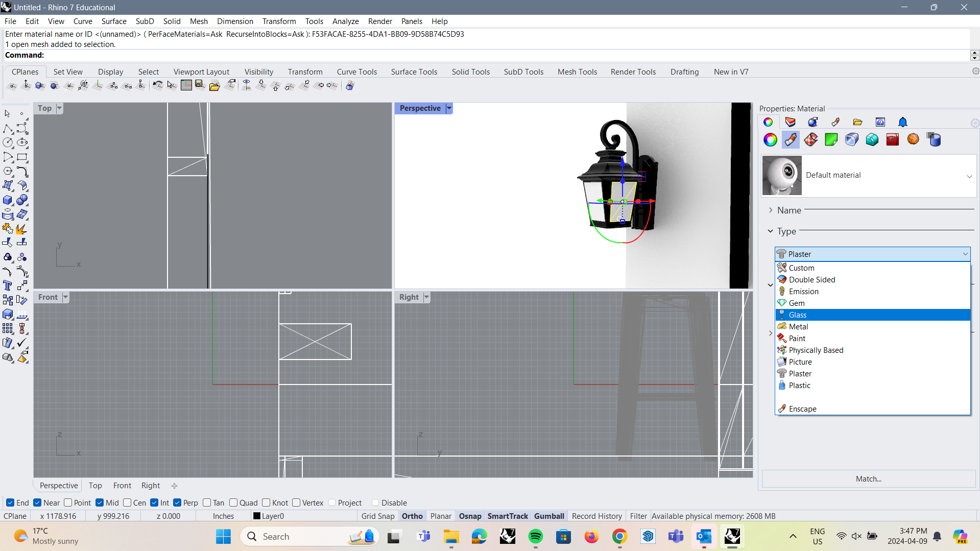Select the Circle tool from the sidebar
Image resolution: width=980 pixels, height=551 pixels.
8,142
